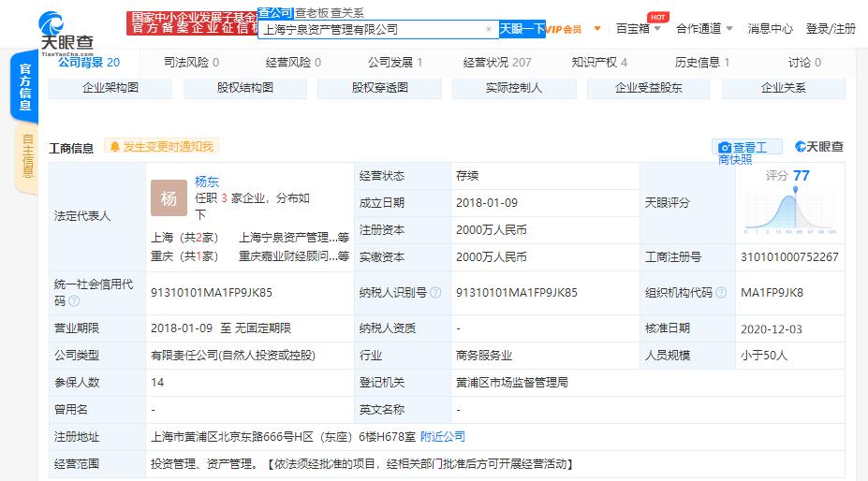868x481 pixels.
Task: Select the 公司类型 value text
Action: pos(233,356)
